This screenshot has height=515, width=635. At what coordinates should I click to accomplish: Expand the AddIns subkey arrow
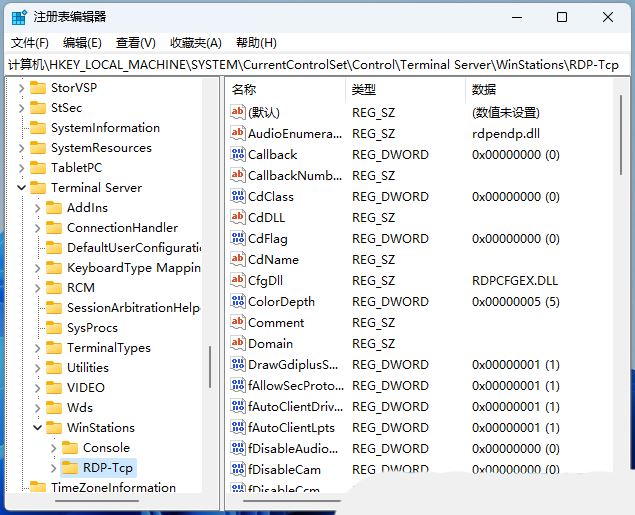pyautogui.click(x=38, y=208)
